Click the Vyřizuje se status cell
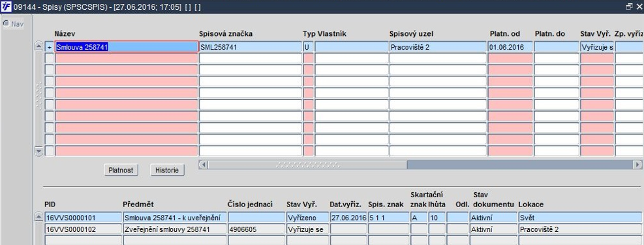The height and width of the screenshot is (245, 644). point(307,229)
